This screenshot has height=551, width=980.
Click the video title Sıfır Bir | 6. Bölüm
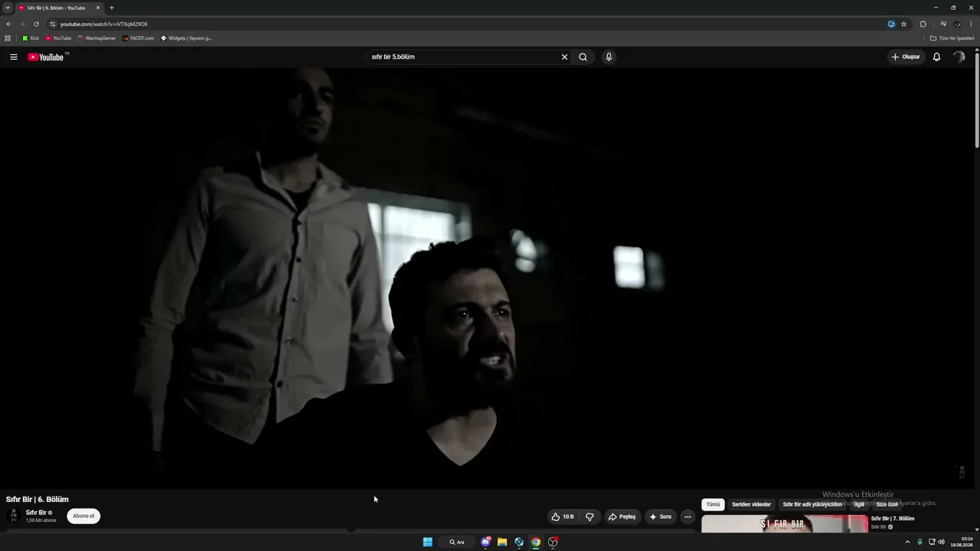click(x=38, y=500)
